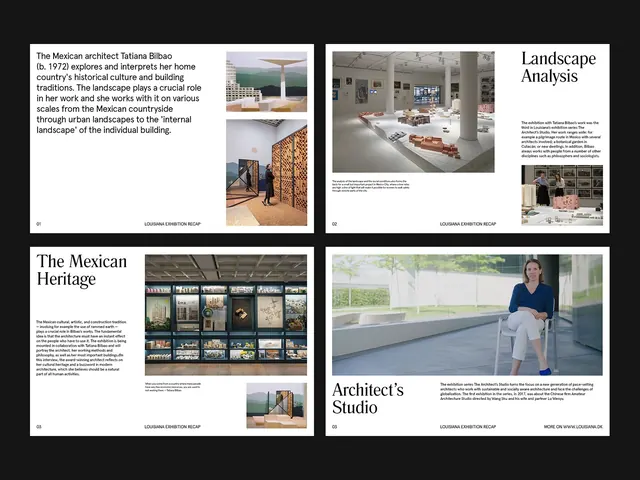The width and height of the screenshot is (640, 480).
Task: Click LOUISIANA EXHIBITION RECAP footer on Mexican Heritage page
Action: (173, 427)
